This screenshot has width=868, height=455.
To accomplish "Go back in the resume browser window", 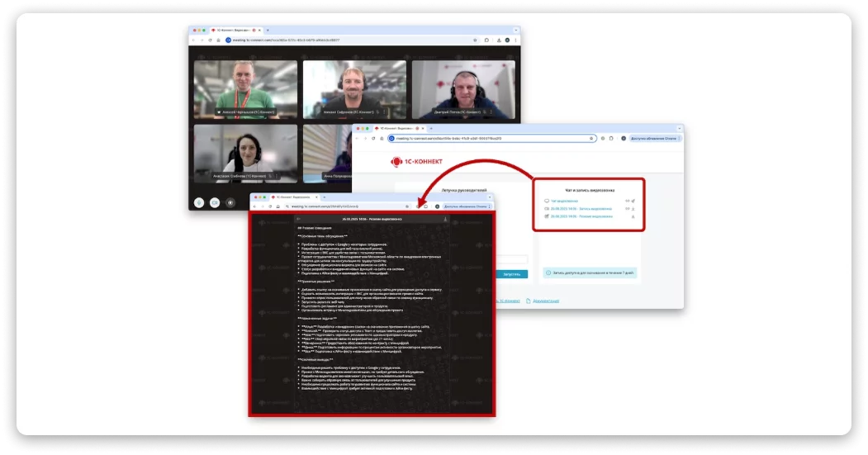I will tap(254, 206).
